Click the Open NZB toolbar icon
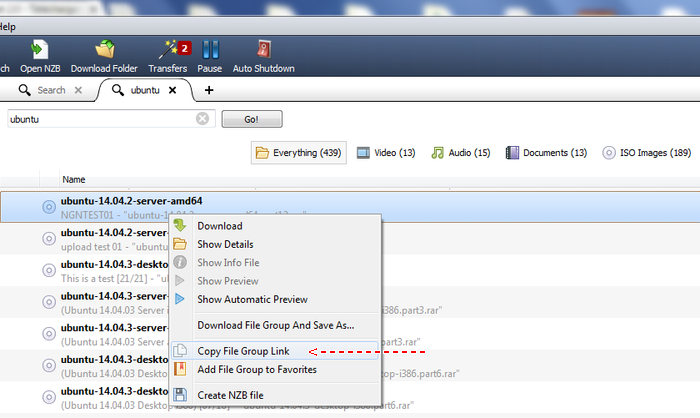This screenshot has height=418, width=700. point(41,49)
